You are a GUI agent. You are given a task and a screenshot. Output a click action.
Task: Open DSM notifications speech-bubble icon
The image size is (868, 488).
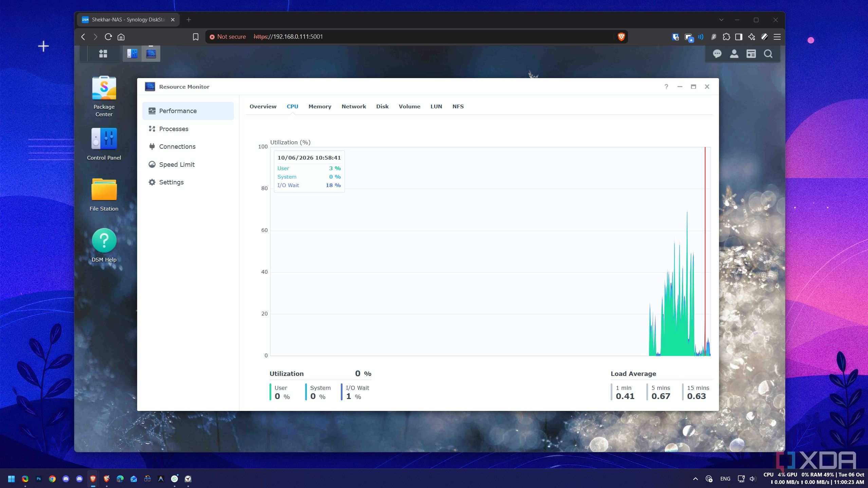point(717,54)
